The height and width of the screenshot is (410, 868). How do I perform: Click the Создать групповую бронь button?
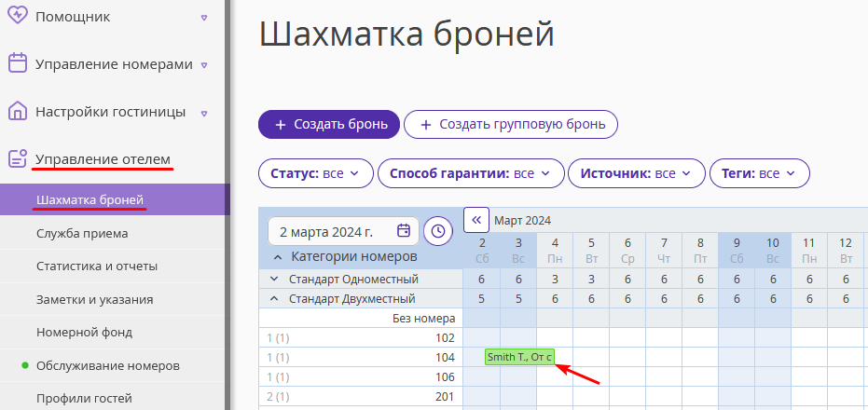click(x=511, y=124)
